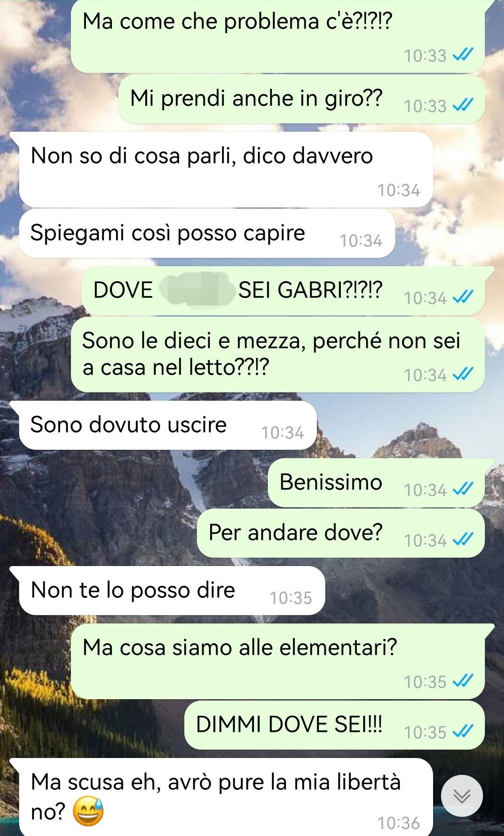The width and height of the screenshot is (504, 836).
Task: Select the "Non te lo posso dire" bubble
Action: pos(172,590)
